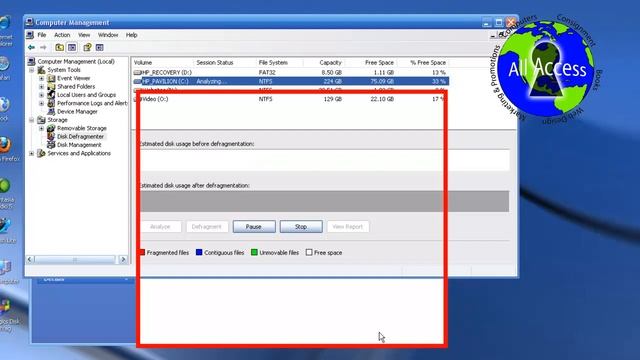Image resolution: width=640 pixels, height=360 pixels.
Task: Sort by the % Free Space column header
Action: pyautogui.click(x=423, y=62)
